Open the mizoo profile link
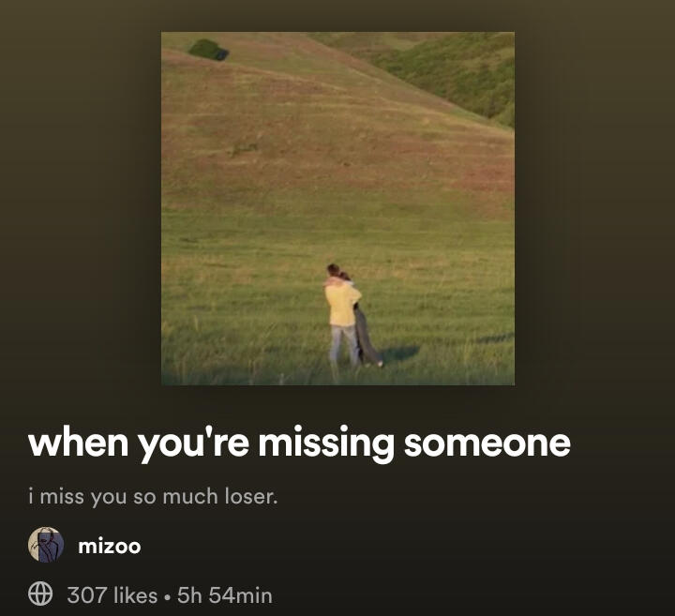The image size is (675, 616). 110,547
